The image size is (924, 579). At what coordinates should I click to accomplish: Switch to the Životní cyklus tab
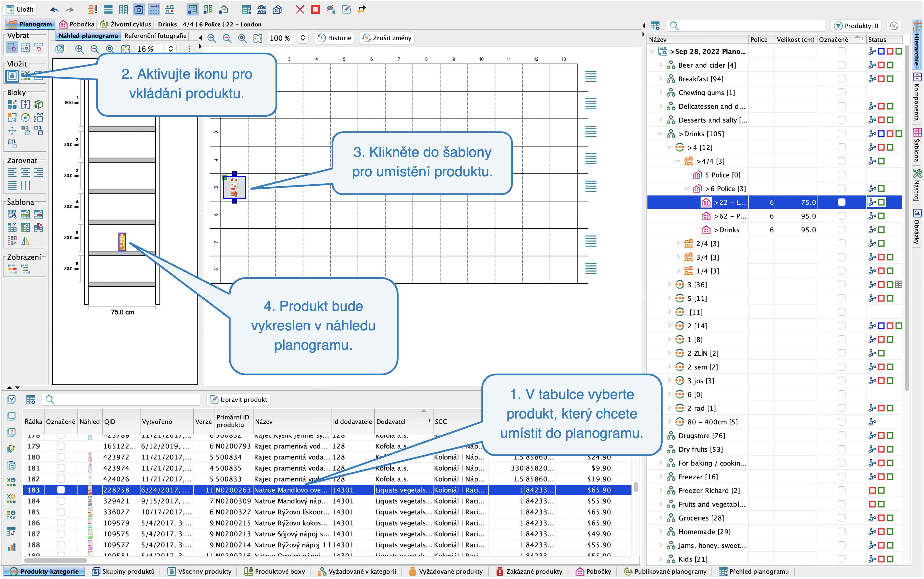(126, 24)
